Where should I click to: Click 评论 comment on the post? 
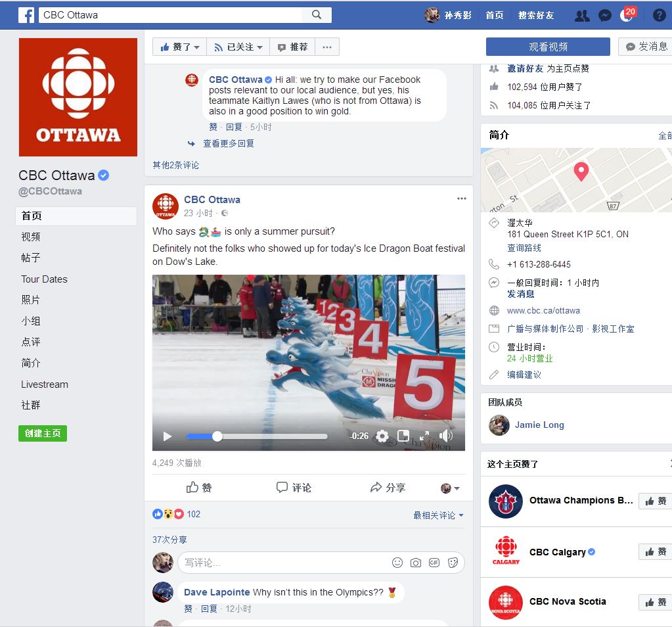click(294, 488)
